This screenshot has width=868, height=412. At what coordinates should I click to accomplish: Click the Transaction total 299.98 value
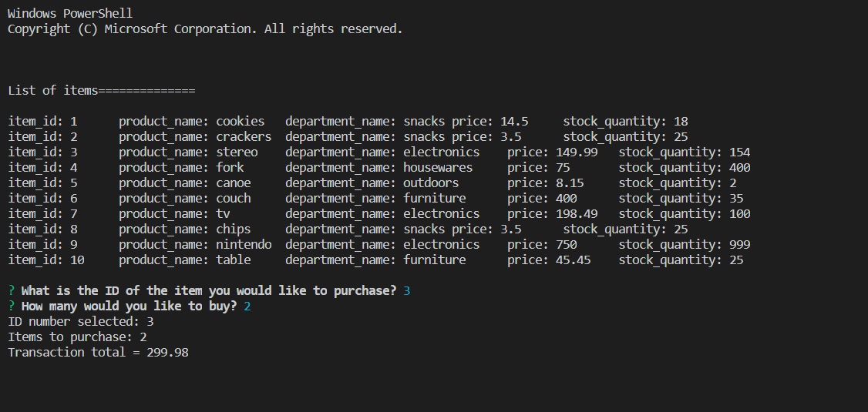(168, 352)
